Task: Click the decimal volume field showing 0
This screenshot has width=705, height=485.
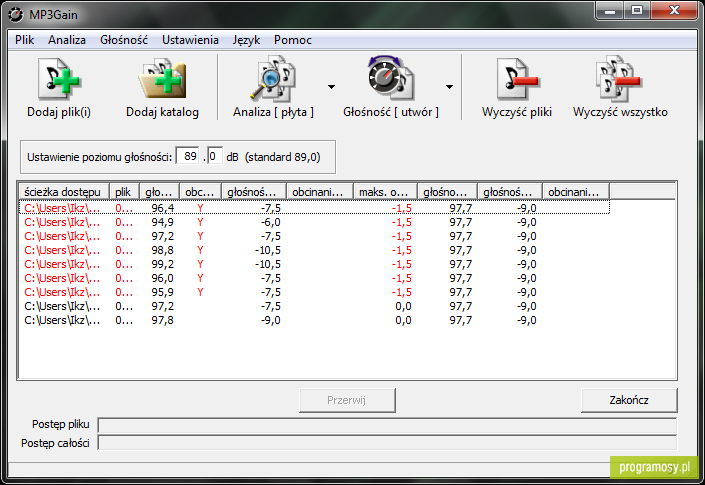Action: [x=214, y=156]
